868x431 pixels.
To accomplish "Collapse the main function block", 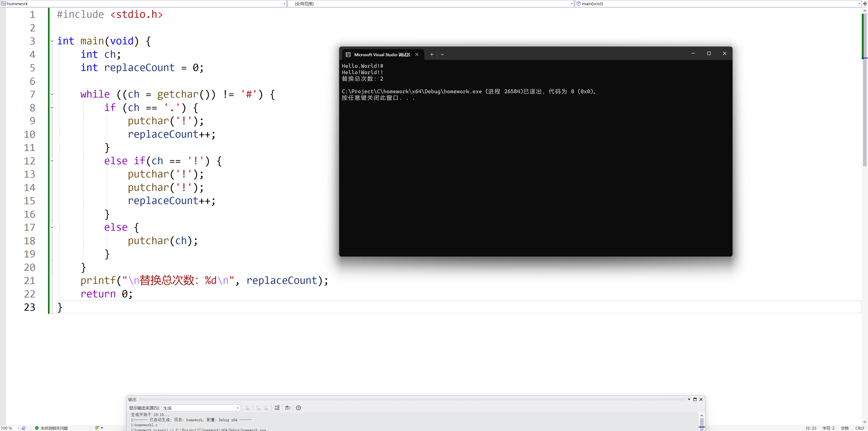I will point(52,41).
